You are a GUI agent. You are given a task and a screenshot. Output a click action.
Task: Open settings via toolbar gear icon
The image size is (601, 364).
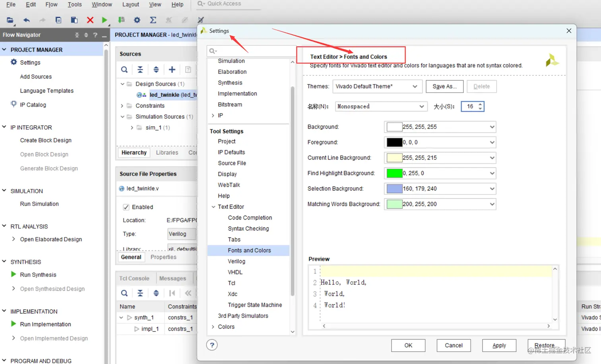point(137,20)
